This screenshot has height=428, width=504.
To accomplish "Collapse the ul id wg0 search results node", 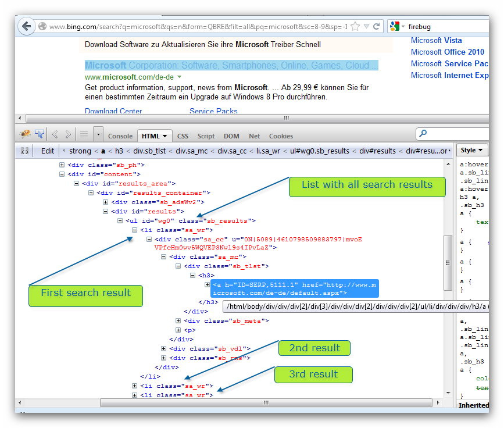I will click(x=120, y=220).
